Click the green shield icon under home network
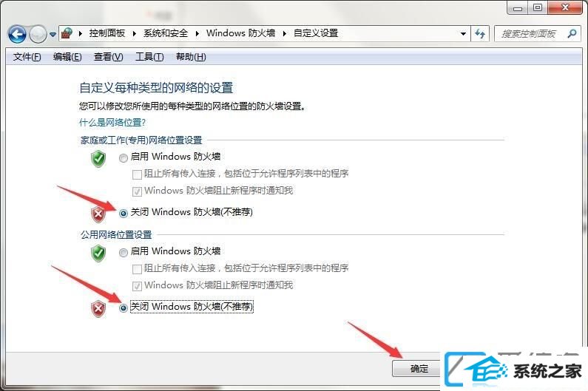The width and height of the screenshot is (588, 391). [98, 159]
